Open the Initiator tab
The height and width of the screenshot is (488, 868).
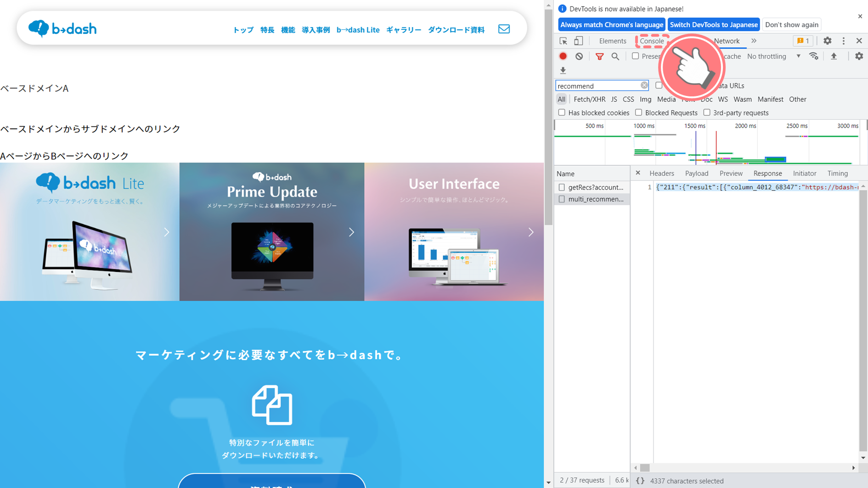tap(805, 173)
